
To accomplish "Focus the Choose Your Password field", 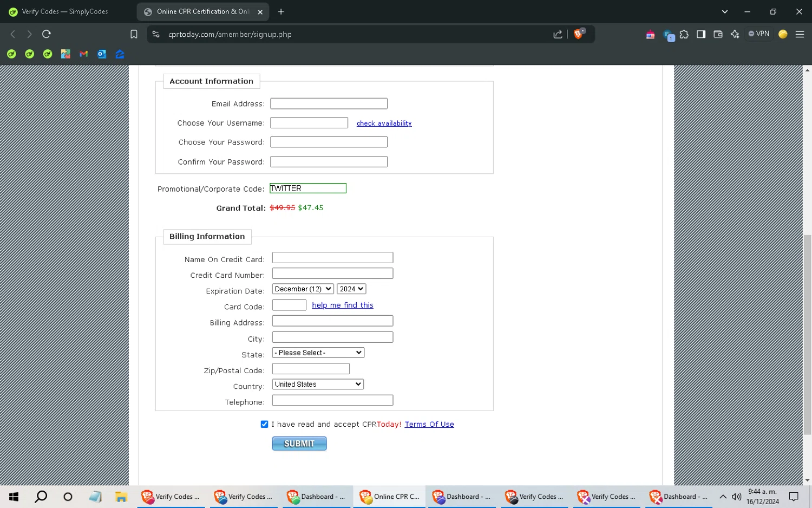I will pyautogui.click(x=329, y=142).
